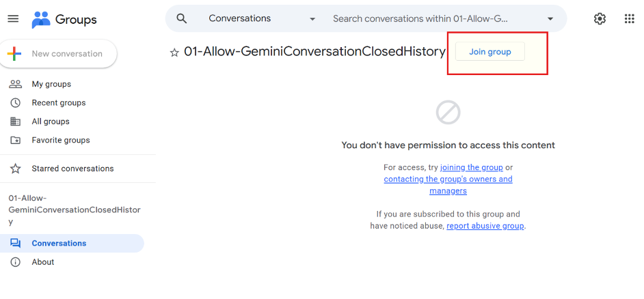644x299 pixels.
Task: Click the Google Groups logo icon
Action: 41,19
